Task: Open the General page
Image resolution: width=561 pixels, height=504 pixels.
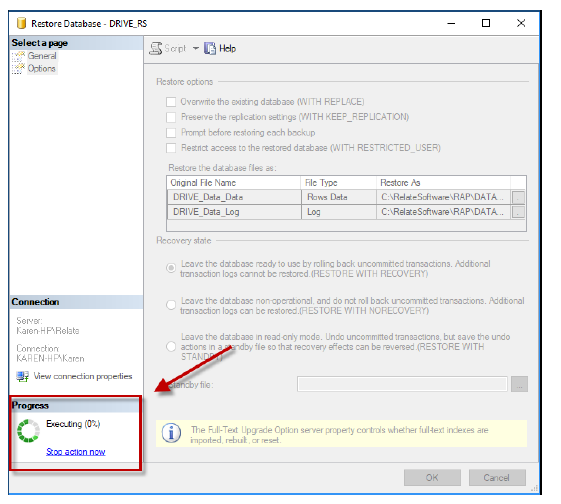Action: point(42,56)
